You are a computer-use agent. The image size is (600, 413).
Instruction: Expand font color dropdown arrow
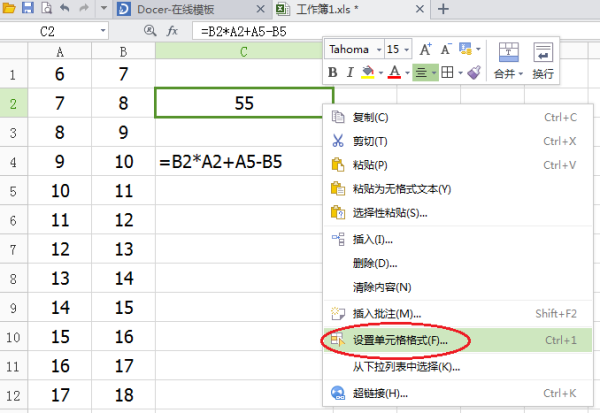coord(407,72)
